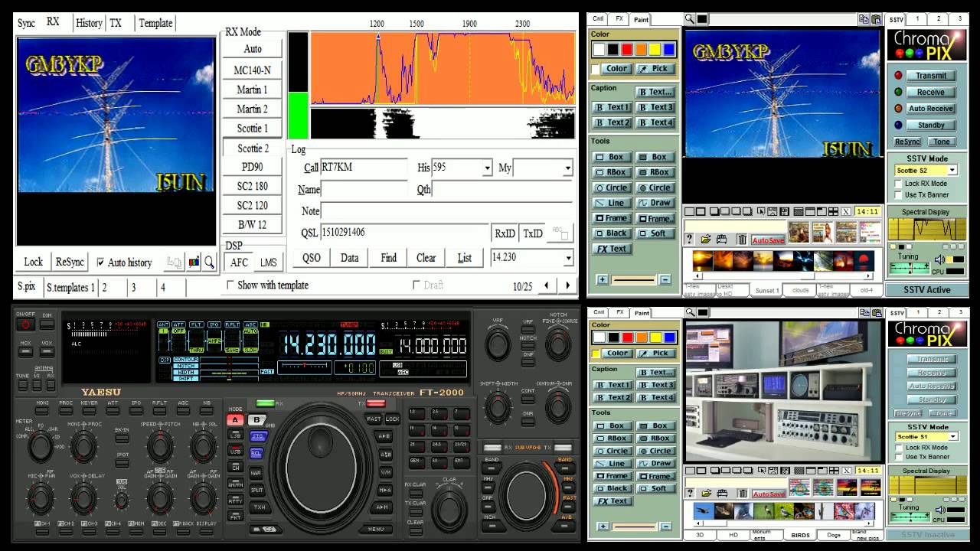
Task: Open the Scottie S1 SSTV Mode dropdown
Action: [952, 436]
